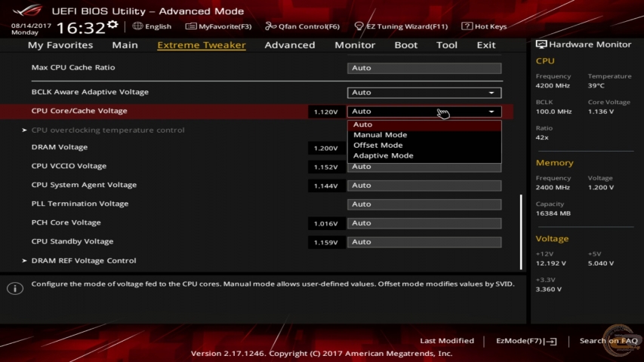This screenshot has height=362, width=644.
Task: Pick Adaptive Mode option
Action: click(424, 155)
